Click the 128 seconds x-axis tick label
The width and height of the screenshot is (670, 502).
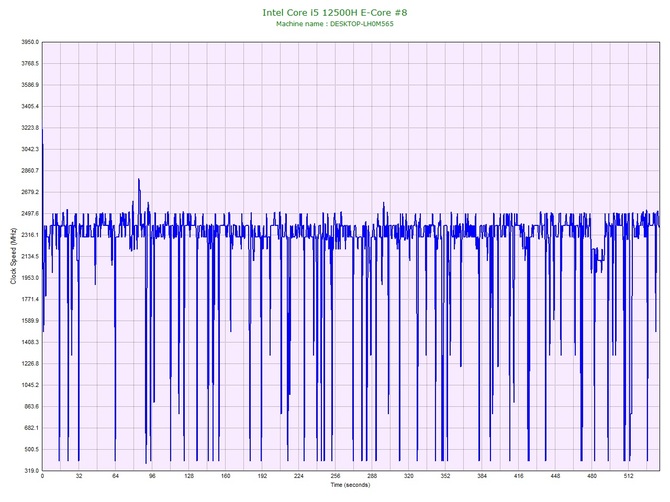click(189, 476)
